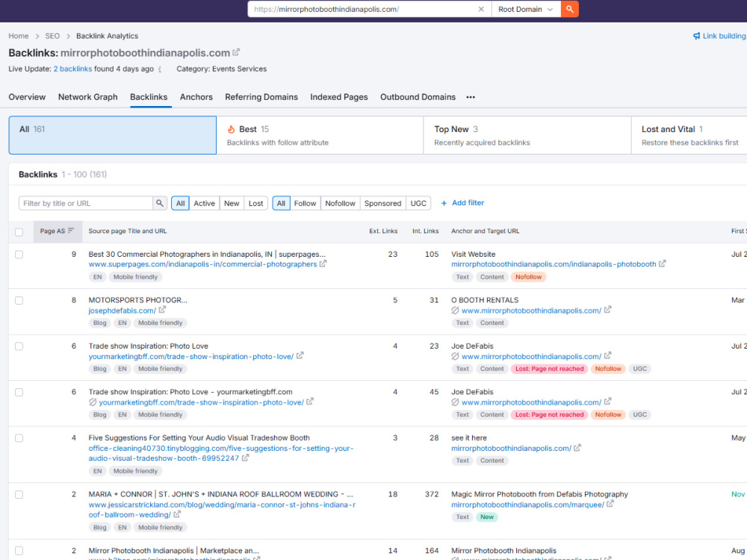The height and width of the screenshot is (560, 747).
Task: Open the Indexed Pages tab
Action: [x=338, y=97]
